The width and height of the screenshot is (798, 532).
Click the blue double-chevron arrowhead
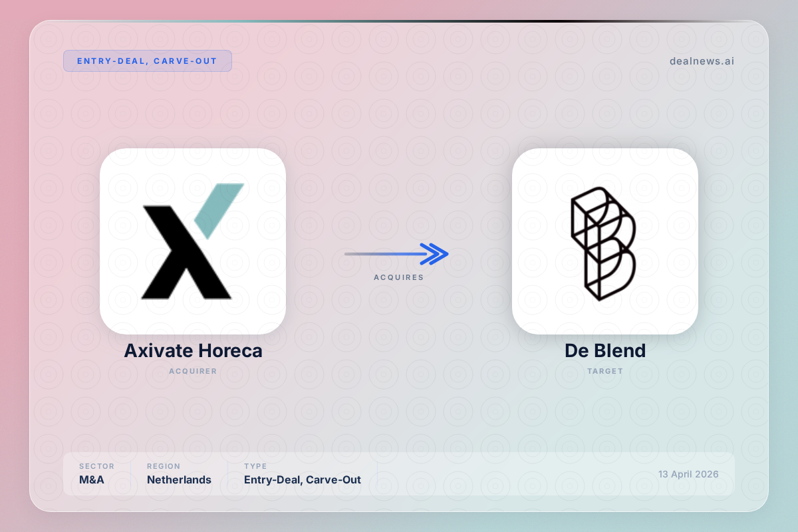436,254
